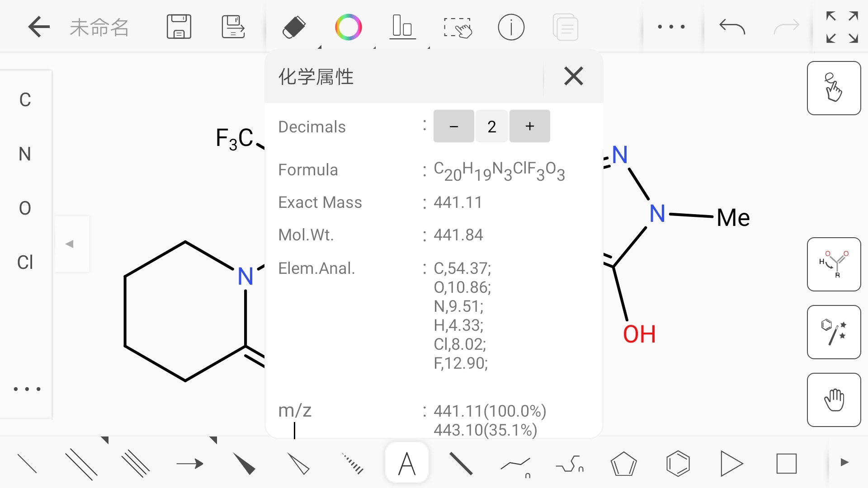Screen dimensions: 868x488
Task: Select the bar chart/analysis icon
Action: coord(402,27)
